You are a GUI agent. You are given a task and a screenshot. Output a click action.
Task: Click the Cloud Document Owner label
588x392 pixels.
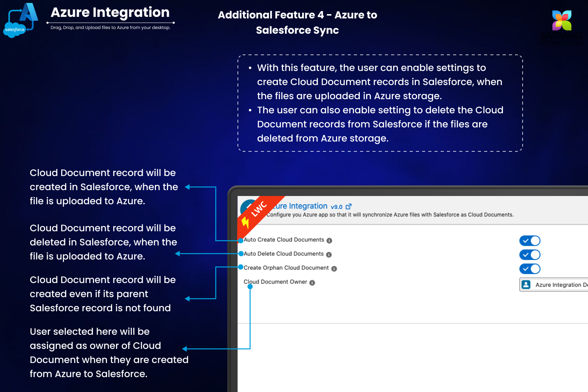coord(276,282)
